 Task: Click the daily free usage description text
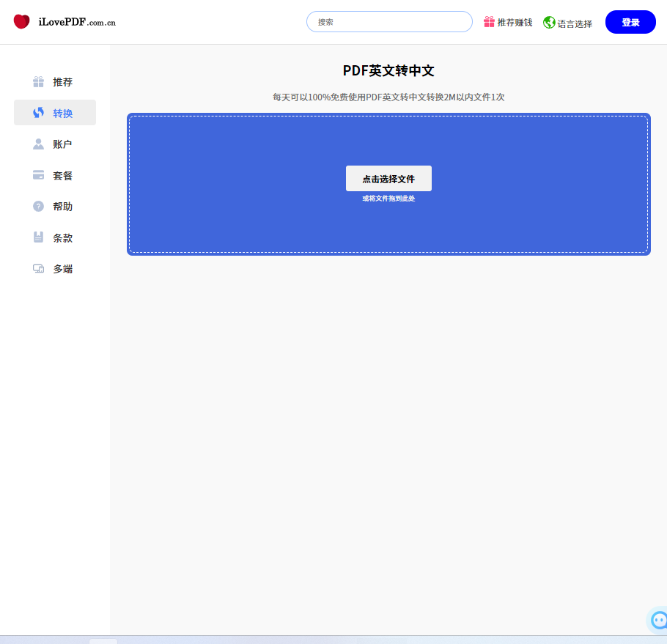click(388, 97)
